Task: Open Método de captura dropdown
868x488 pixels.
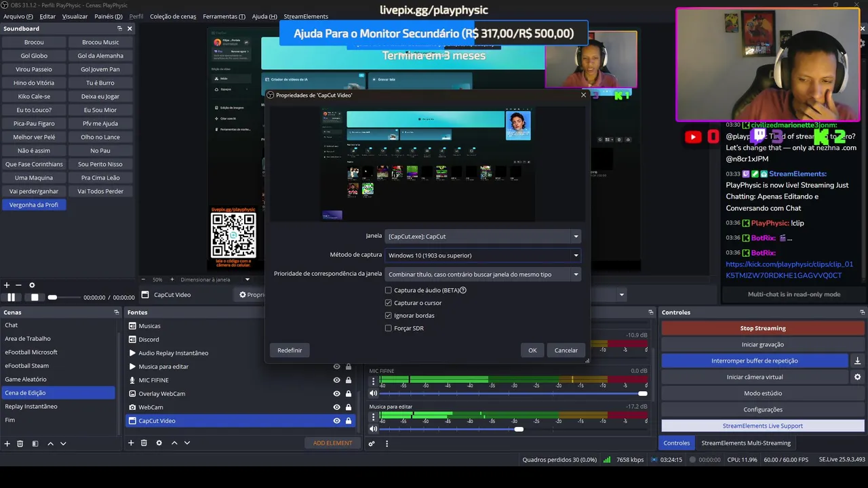Action: (x=483, y=256)
